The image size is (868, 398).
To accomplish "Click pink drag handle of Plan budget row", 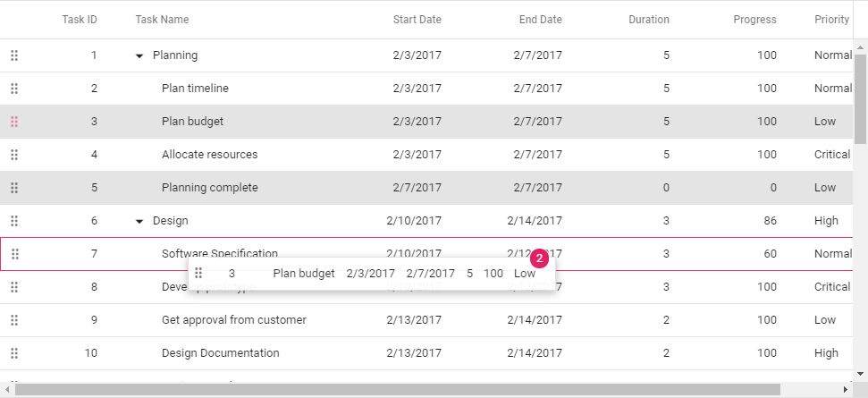I will coord(14,122).
